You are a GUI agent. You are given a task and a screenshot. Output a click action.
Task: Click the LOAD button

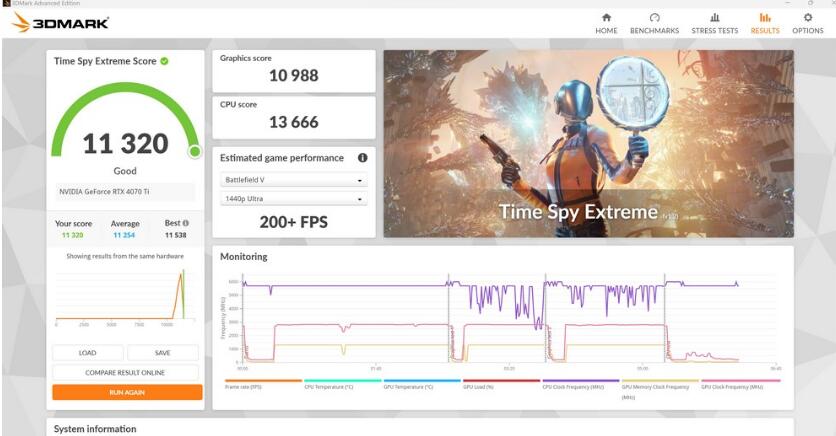pos(87,353)
